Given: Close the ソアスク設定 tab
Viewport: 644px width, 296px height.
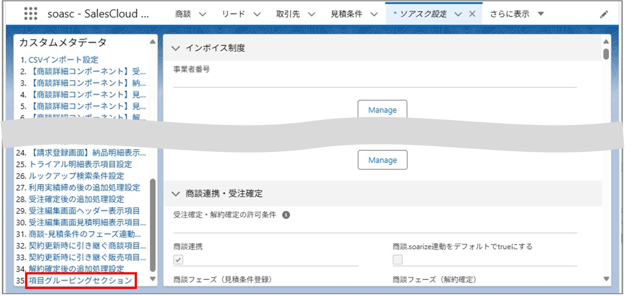Looking at the screenshot, I should [472, 13].
